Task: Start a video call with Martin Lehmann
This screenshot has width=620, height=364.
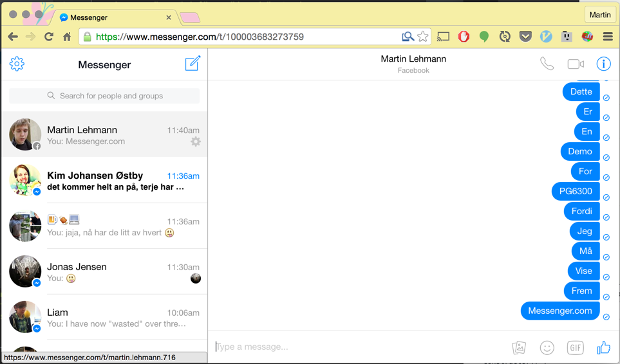Action: (x=576, y=64)
